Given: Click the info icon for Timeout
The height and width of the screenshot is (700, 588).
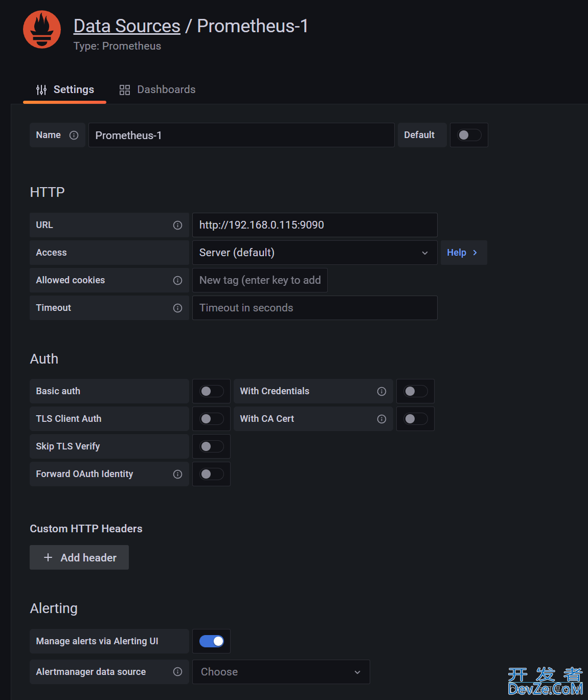Looking at the screenshot, I should (177, 308).
